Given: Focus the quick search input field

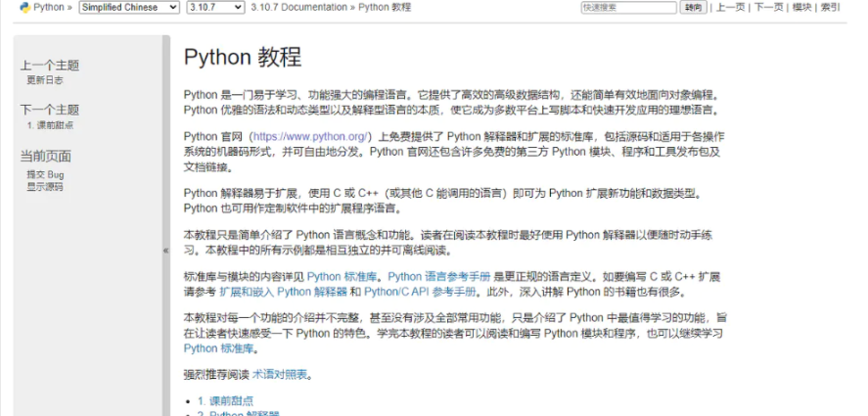Looking at the screenshot, I should (629, 7).
